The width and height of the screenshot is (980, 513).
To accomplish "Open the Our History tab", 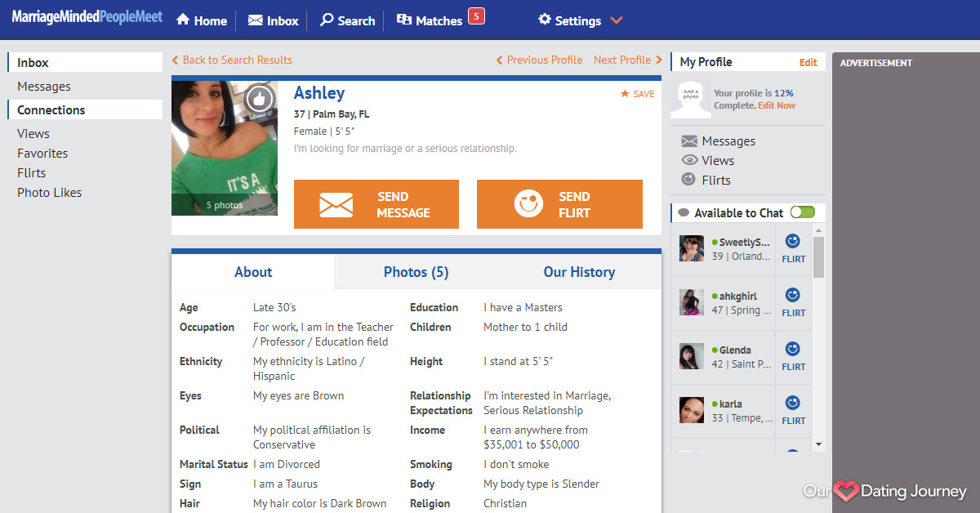I will [579, 272].
